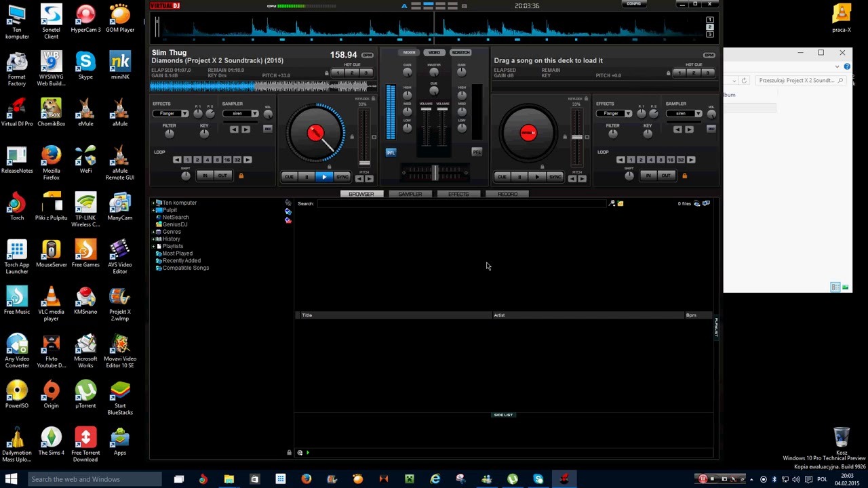This screenshot has width=868, height=488.
Task: Click the left channel volume fader
Action: pyautogui.click(x=426, y=110)
